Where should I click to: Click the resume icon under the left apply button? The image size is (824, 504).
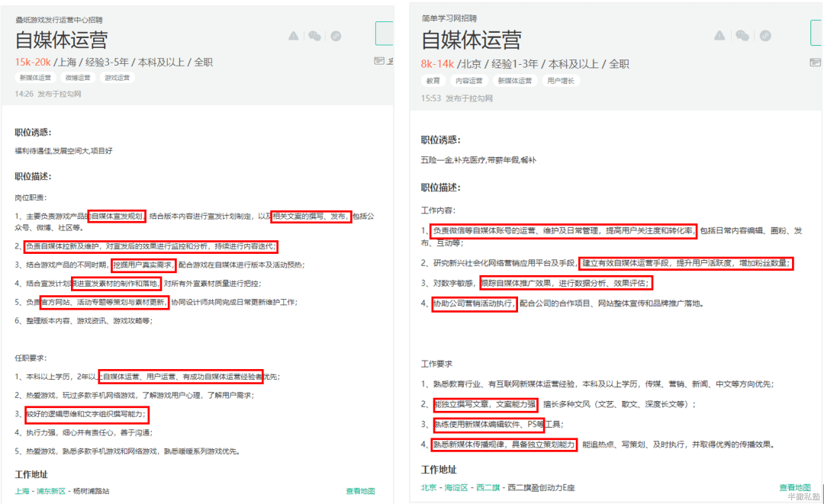coord(380,61)
